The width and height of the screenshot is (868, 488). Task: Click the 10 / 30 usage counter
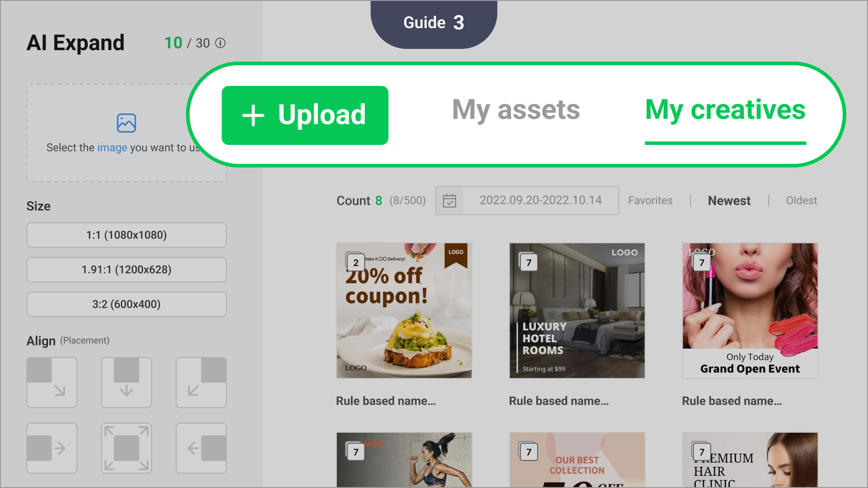[x=187, y=43]
